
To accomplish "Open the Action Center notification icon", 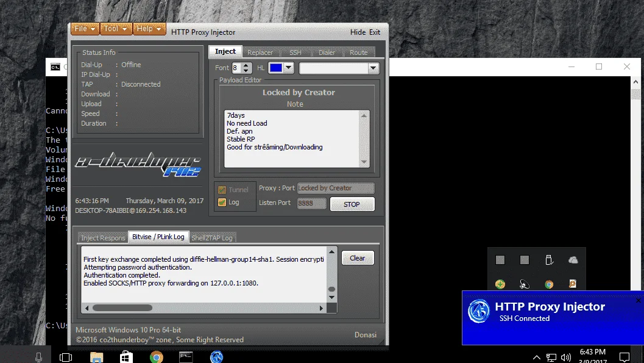I will pos(625,358).
